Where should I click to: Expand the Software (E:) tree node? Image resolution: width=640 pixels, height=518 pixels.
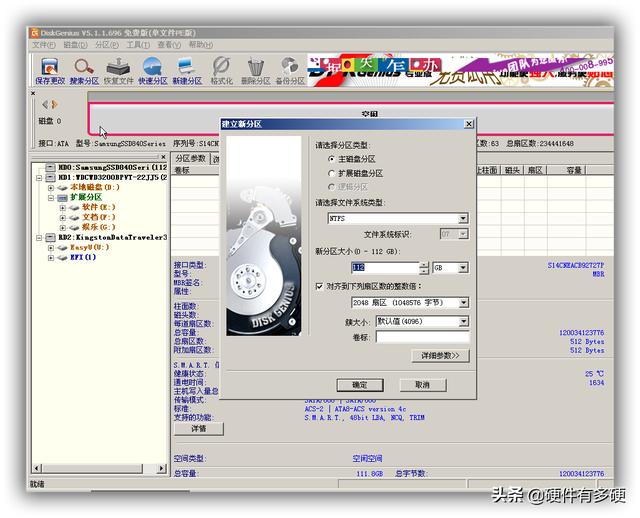(63, 208)
